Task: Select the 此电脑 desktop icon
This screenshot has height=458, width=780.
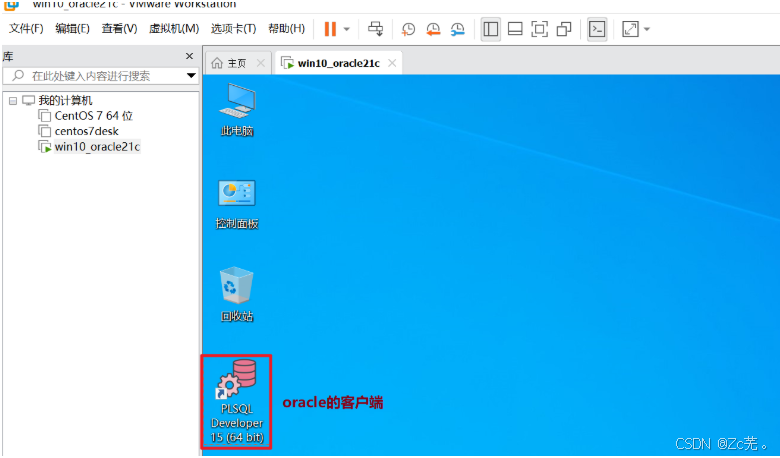Action: point(237,110)
